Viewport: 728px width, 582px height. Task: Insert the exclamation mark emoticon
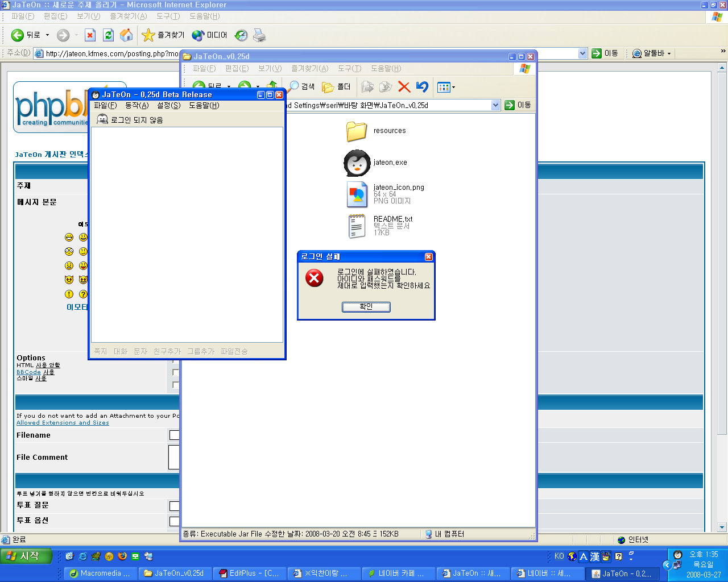point(69,294)
